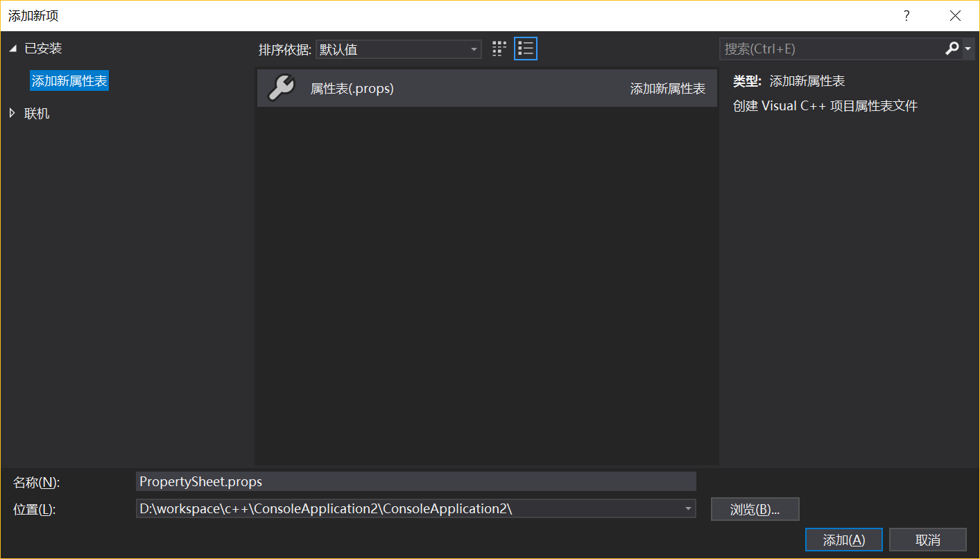Click the help question mark icon
This screenshot has width=980, height=559.
[906, 15]
